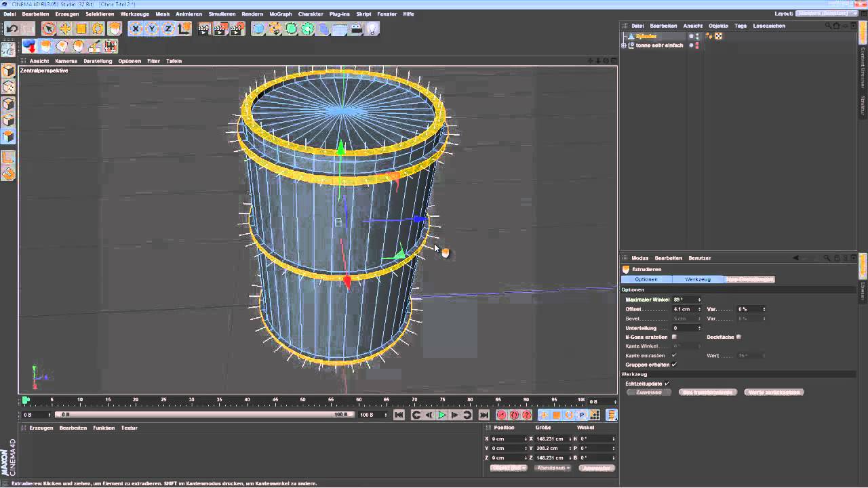Toggle Echtzeitupdate checkbox
This screenshot has width=868, height=488.
point(667,384)
